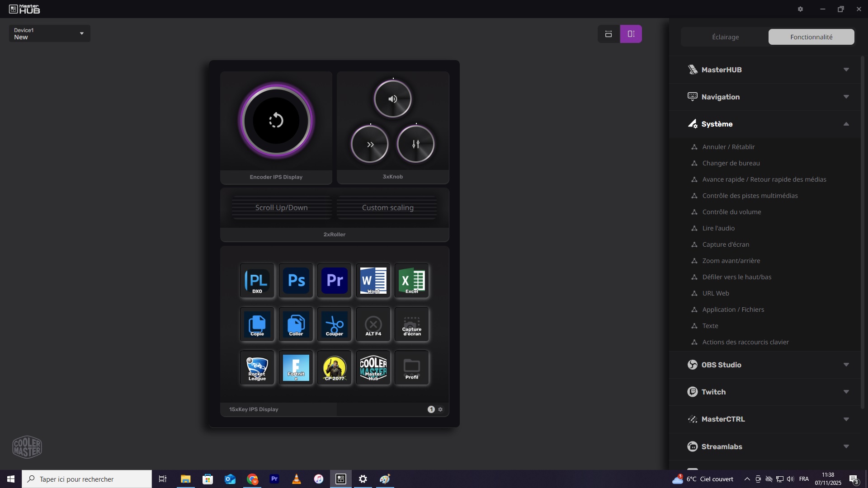Screen dimensions: 868x488
Task: Toggle the purple side-panel view button
Action: 631,34
